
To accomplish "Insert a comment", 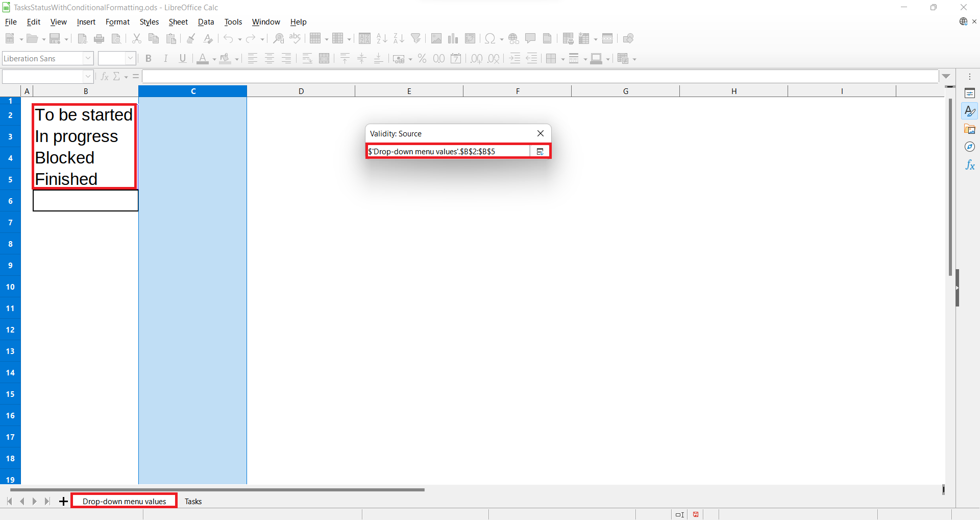I will click(x=531, y=38).
